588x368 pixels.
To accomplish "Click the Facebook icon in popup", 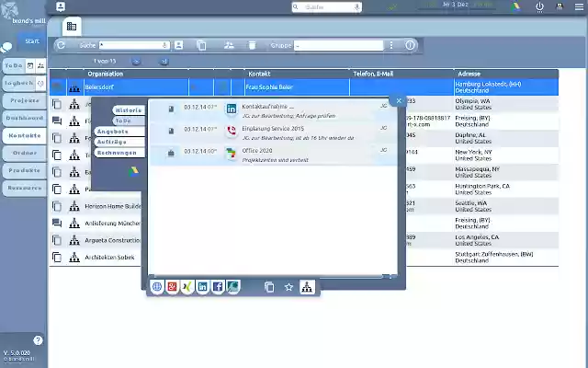I will [218, 287].
